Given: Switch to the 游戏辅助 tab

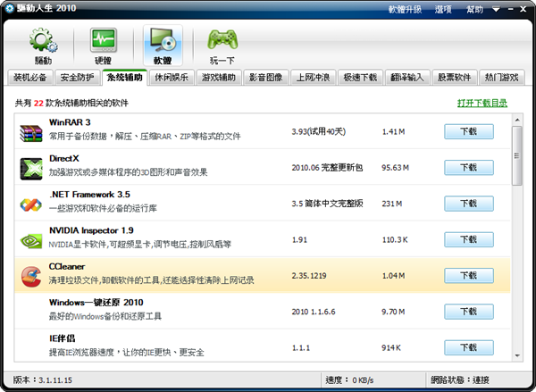Looking at the screenshot, I should pos(219,78).
